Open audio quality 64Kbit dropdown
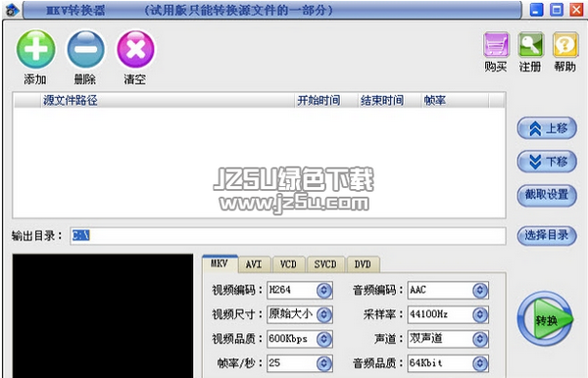588x378 pixels. click(480, 363)
